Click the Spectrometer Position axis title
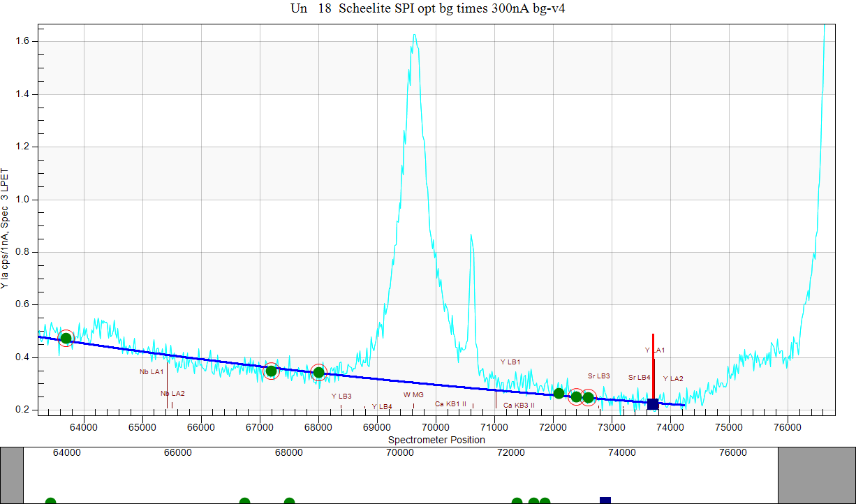This screenshot has height=504, width=856. pos(436,440)
